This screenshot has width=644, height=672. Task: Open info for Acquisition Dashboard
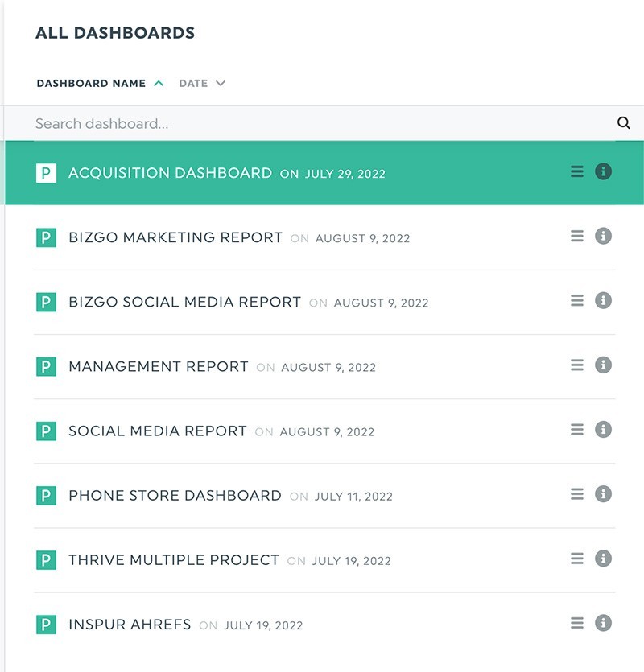(603, 171)
